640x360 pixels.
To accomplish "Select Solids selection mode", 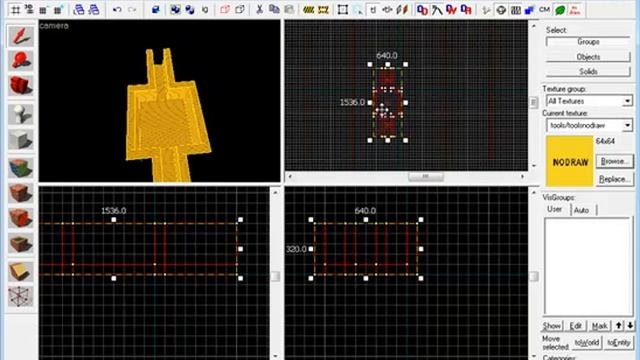I will pyautogui.click(x=588, y=72).
